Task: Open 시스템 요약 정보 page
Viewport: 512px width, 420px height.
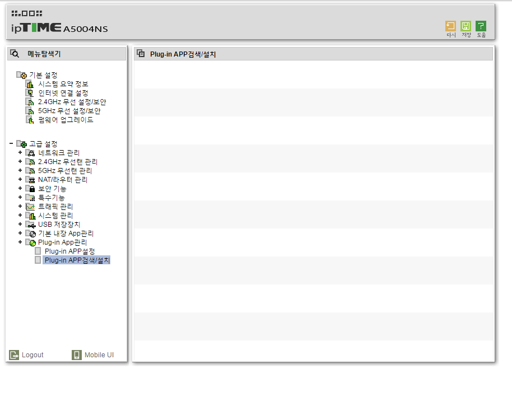Action: pos(63,84)
